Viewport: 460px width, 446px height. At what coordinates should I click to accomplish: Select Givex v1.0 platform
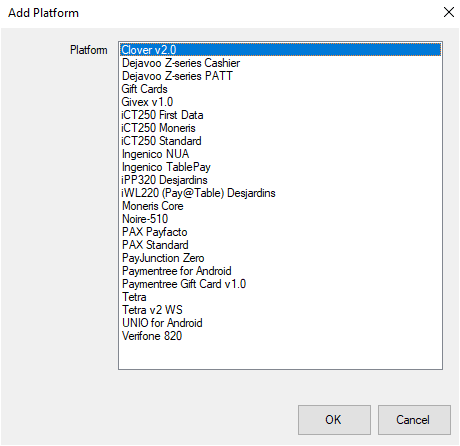[x=280, y=102]
